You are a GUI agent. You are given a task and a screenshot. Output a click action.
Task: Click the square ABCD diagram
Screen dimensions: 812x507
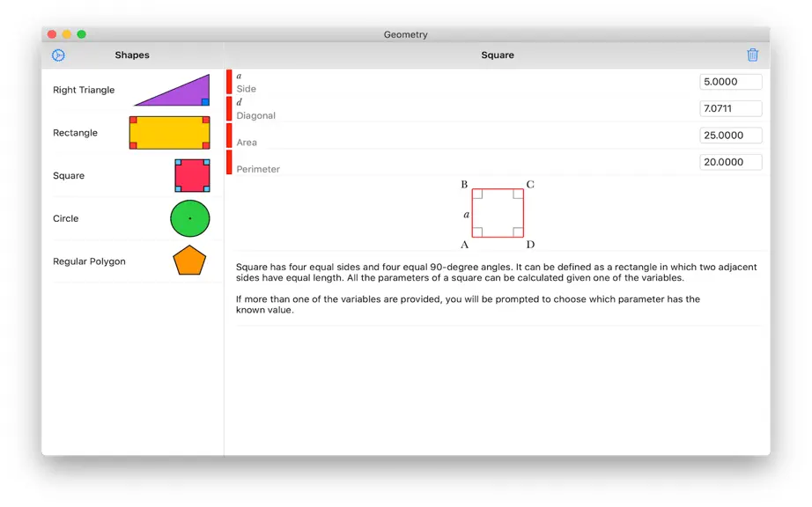498,214
